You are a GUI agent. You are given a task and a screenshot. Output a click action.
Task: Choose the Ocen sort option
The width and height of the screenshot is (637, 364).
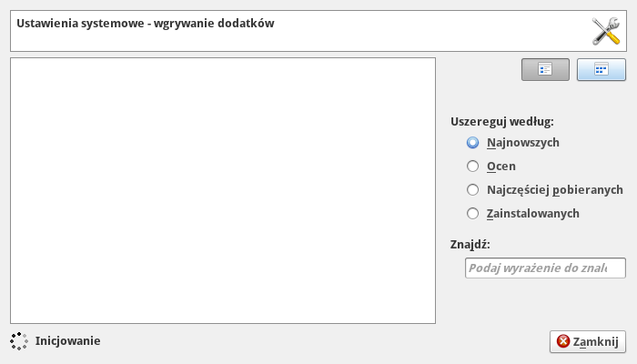coord(472,167)
